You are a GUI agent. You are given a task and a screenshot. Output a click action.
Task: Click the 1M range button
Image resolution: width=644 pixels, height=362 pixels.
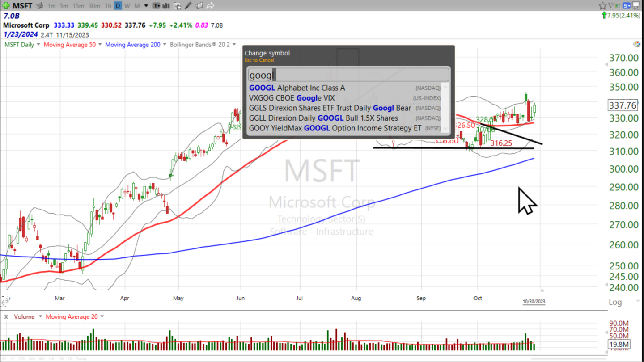pyautogui.click(x=51, y=359)
